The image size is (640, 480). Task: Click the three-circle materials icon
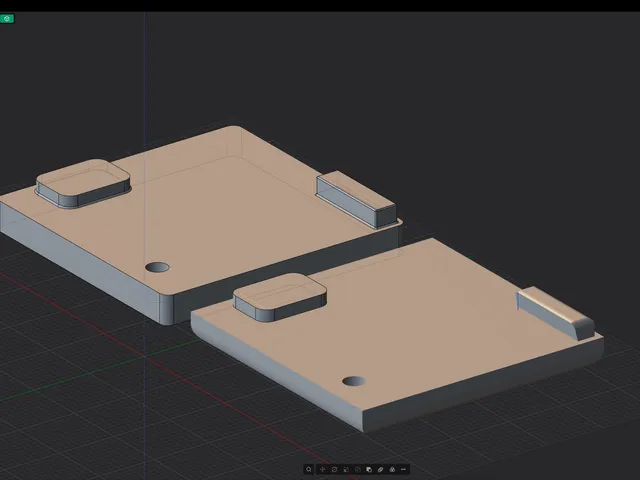[x=392, y=469]
